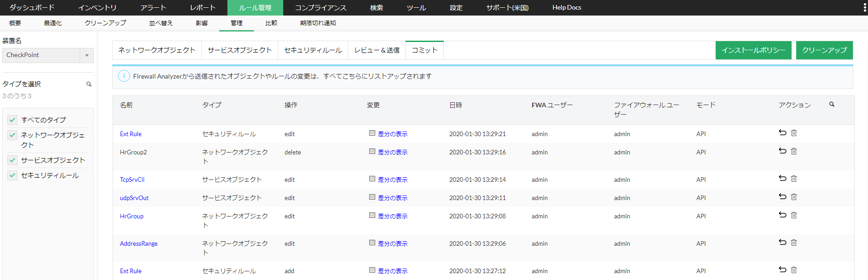
Task: Click revert icon for HrGroup2 row
Action: (x=782, y=151)
